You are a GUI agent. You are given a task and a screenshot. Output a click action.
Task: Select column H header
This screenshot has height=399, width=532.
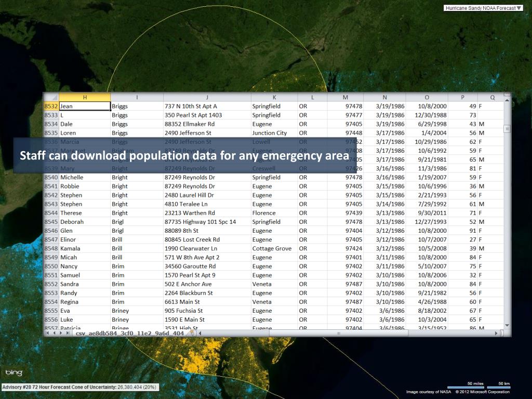[85, 97]
